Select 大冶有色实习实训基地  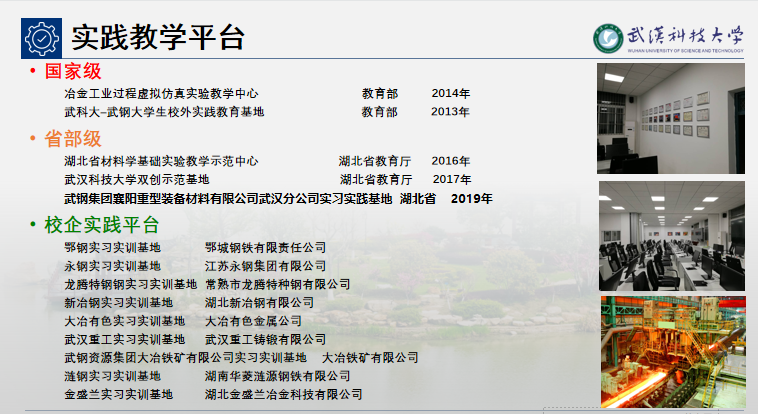[x=125, y=321]
